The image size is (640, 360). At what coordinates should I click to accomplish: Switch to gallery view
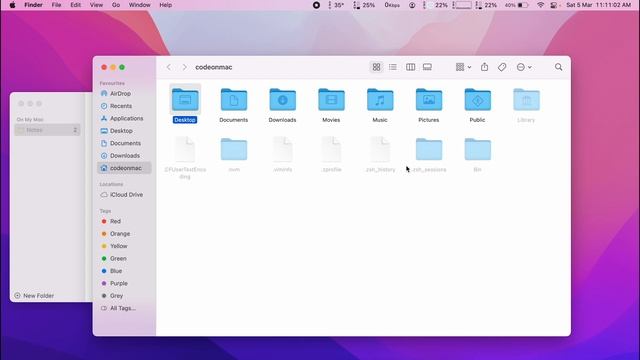tap(427, 67)
